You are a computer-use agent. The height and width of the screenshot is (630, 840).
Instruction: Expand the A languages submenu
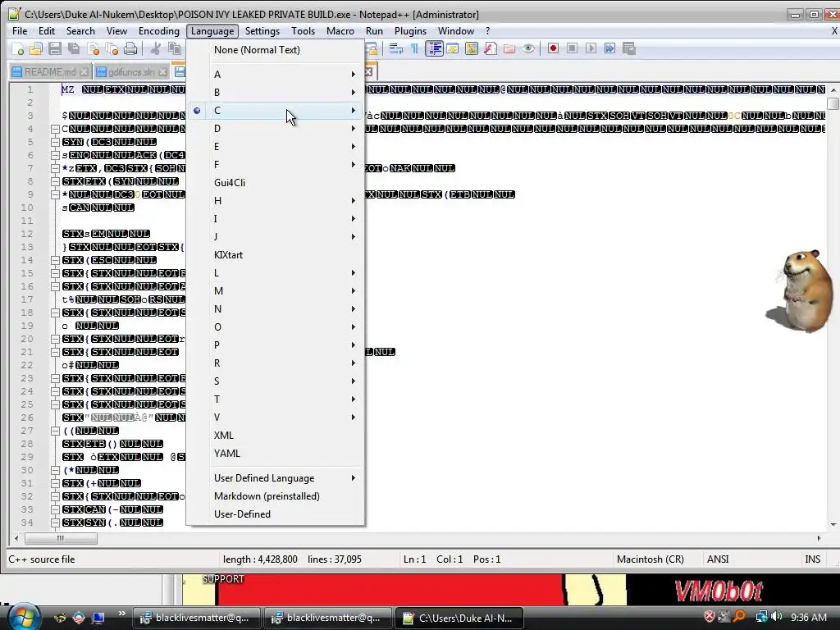(x=276, y=75)
